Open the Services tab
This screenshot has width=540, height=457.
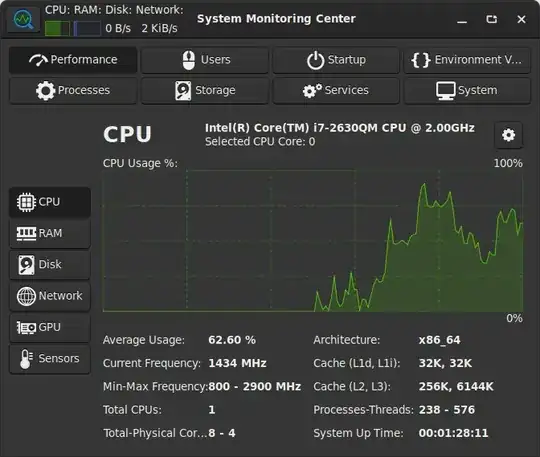click(336, 91)
